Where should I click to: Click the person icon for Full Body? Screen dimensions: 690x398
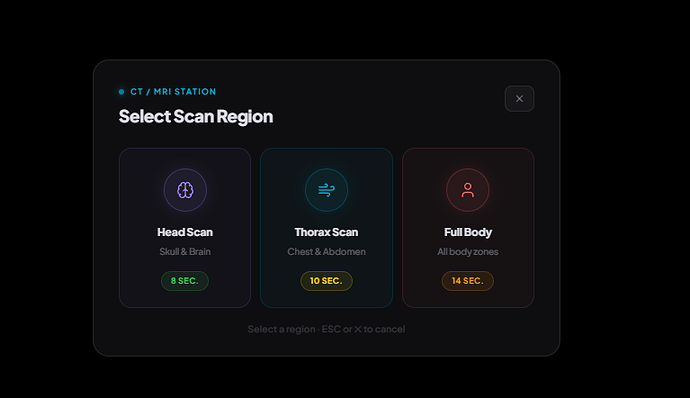click(468, 190)
